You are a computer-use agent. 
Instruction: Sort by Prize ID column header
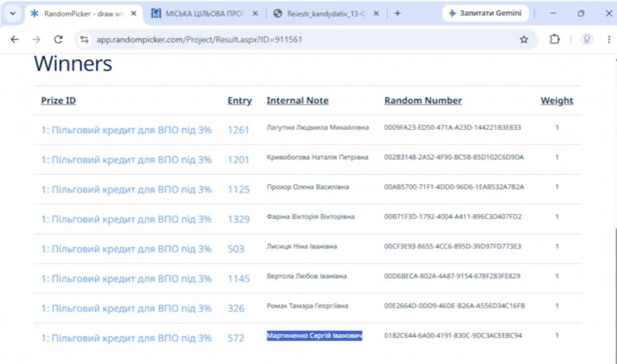[58, 101]
